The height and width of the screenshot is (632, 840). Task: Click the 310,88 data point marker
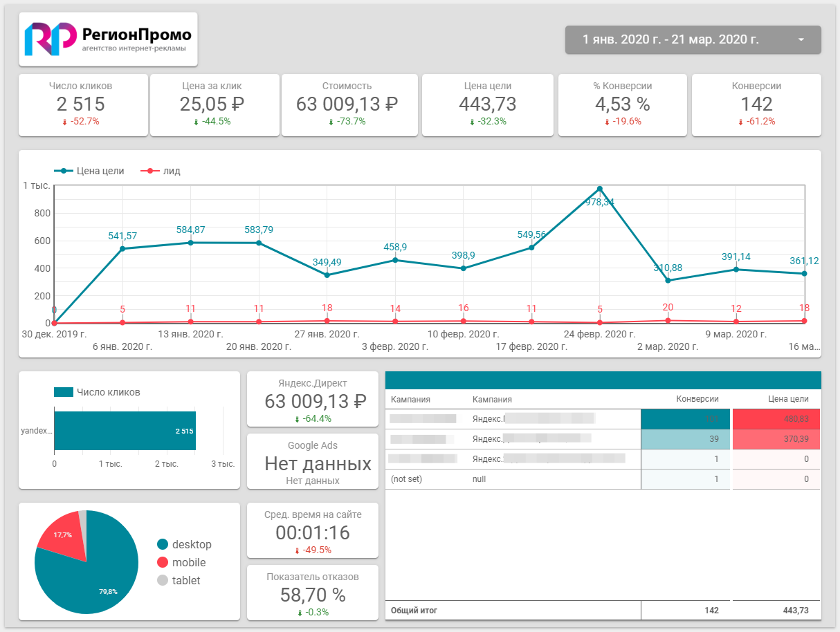click(x=668, y=280)
